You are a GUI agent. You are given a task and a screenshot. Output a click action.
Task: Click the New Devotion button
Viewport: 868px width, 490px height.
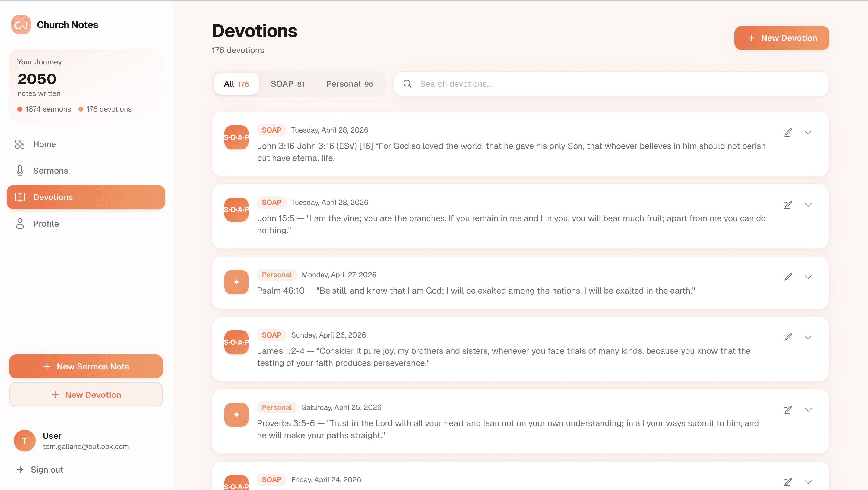781,38
